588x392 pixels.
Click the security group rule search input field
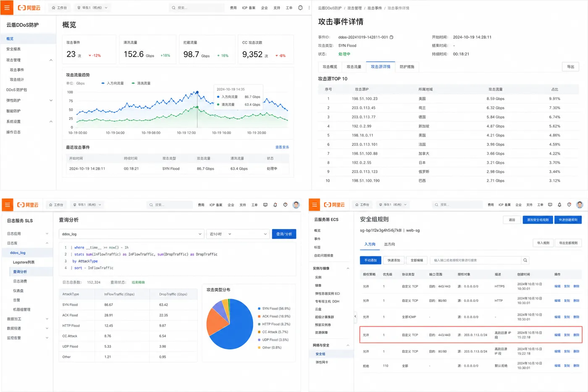[x=475, y=260]
